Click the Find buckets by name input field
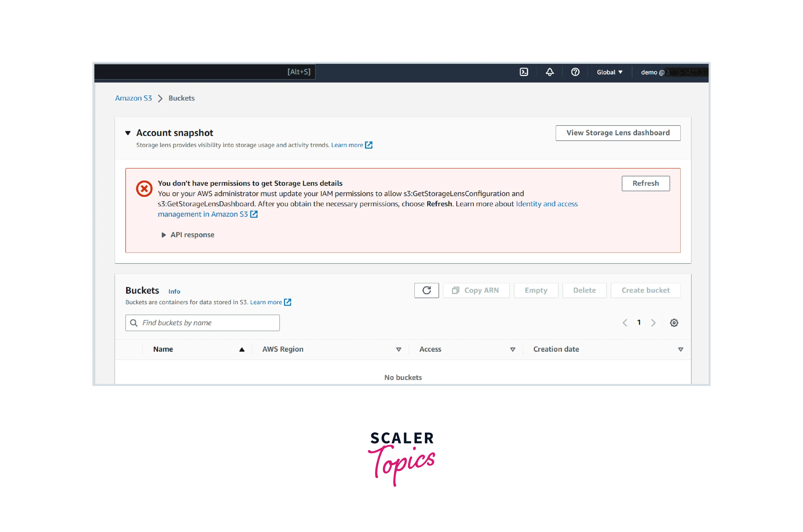Image resolution: width=803 pixels, height=532 pixels. 201,322
